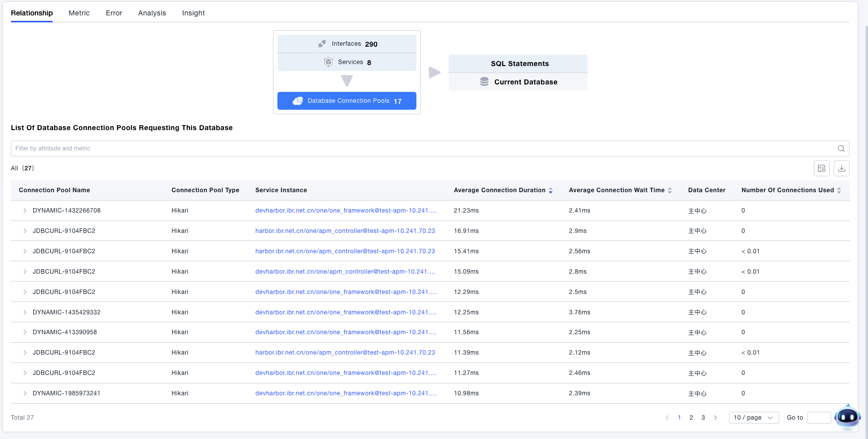Screen dimensions: 868x439
Task: Click the Interfaces 290 node
Action: 346,44
